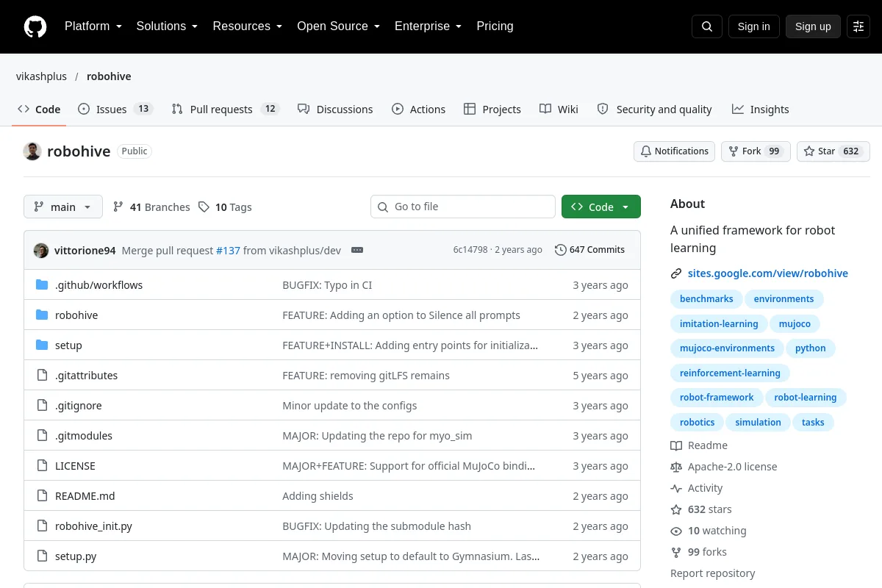The image size is (882, 588).
Task: Open the Security and quality tab
Action: 654,110
